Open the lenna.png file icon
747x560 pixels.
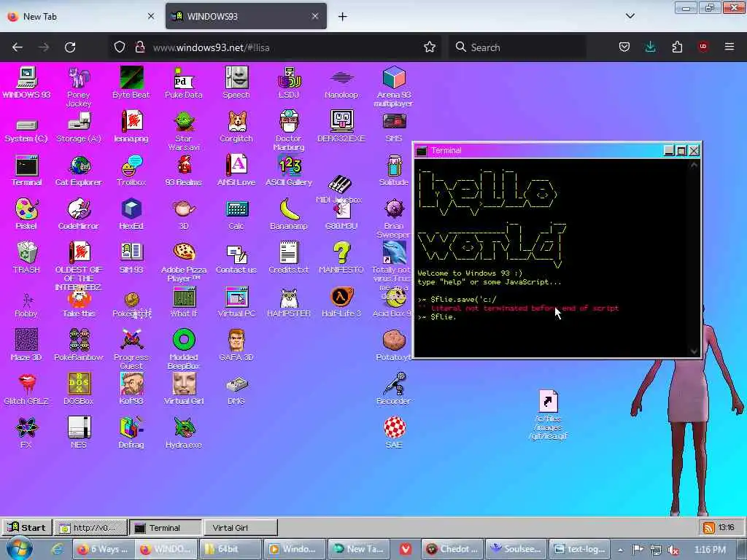coord(131,127)
